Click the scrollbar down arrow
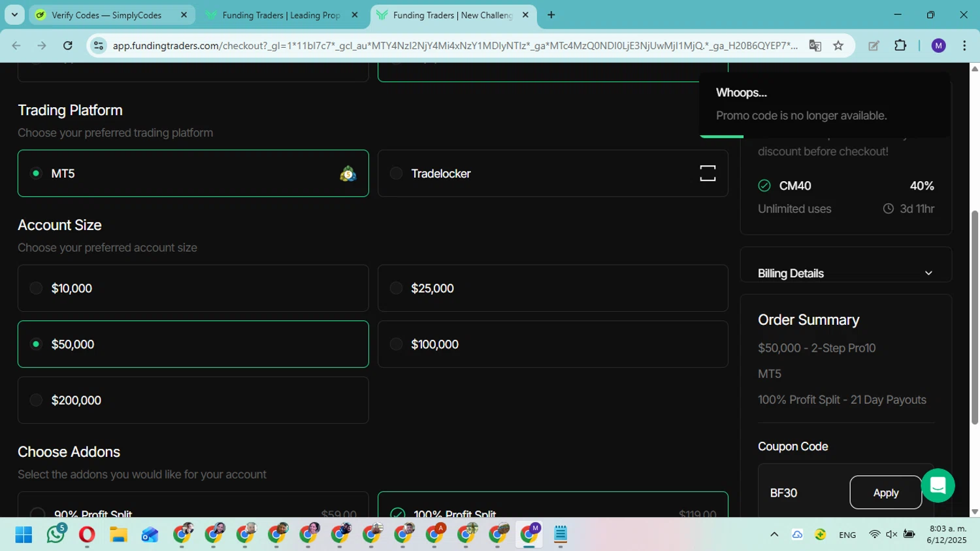 (x=974, y=512)
